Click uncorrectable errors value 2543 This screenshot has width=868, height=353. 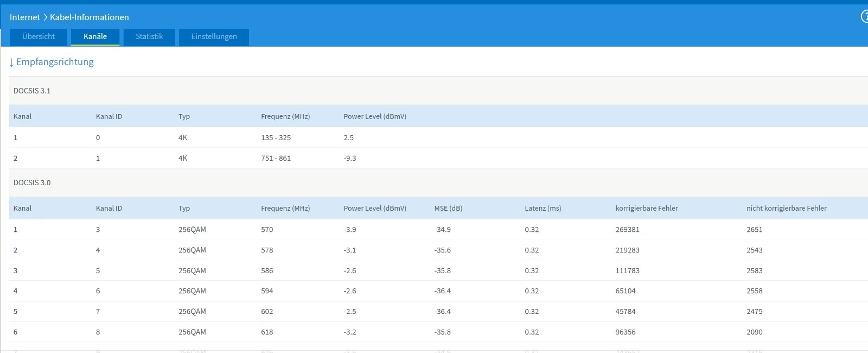coord(754,250)
